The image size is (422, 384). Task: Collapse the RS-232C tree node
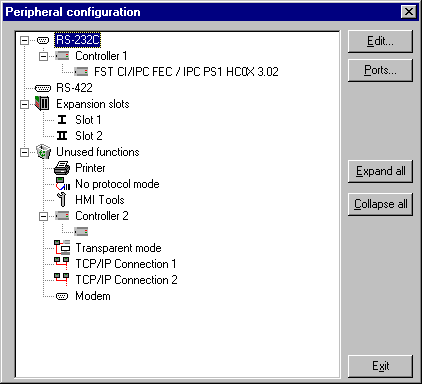(x=24, y=40)
